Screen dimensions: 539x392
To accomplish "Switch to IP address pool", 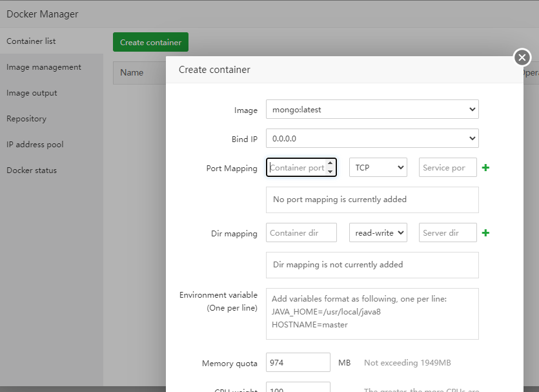I will (35, 145).
